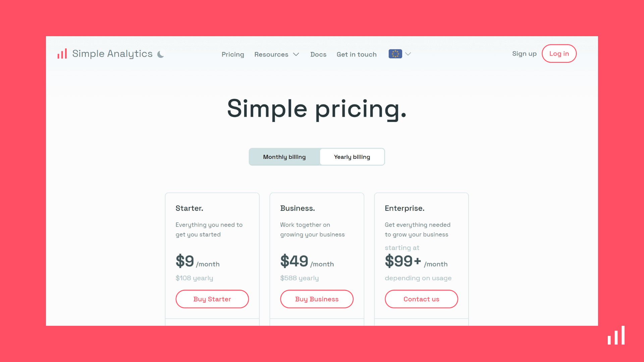Toggle to Yearly billing option
644x362 pixels.
click(x=352, y=157)
